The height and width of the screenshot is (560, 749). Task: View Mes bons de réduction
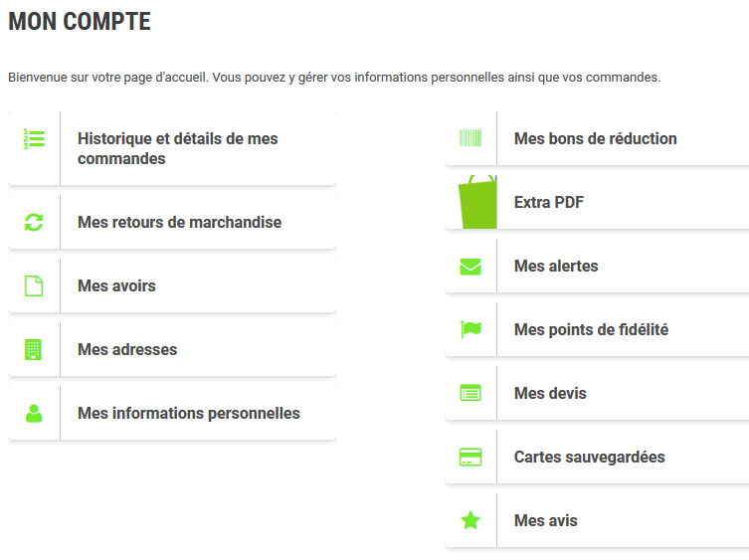[595, 139]
